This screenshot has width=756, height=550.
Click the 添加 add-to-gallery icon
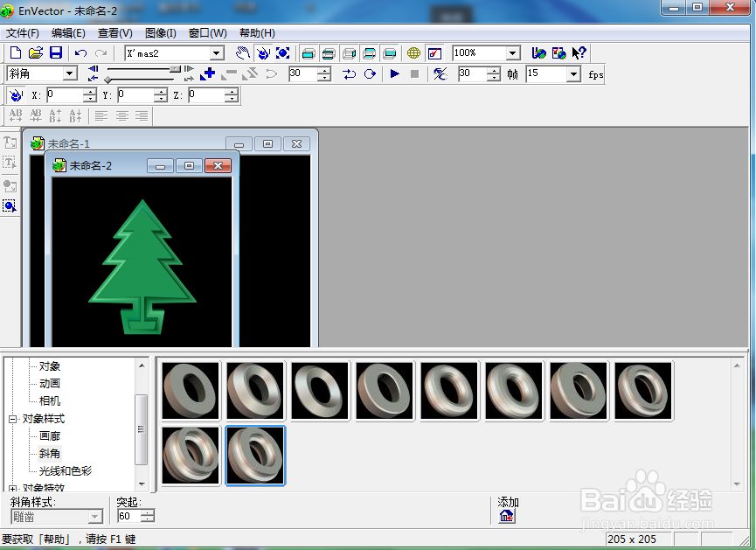click(x=507, y=516)
